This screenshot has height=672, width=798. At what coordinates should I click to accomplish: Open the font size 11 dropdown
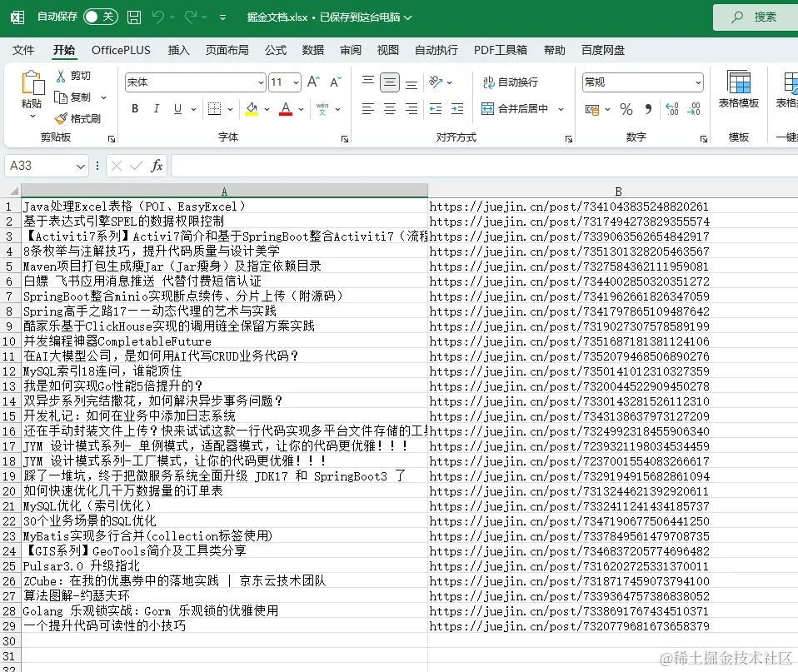click(x=296, y=82)
